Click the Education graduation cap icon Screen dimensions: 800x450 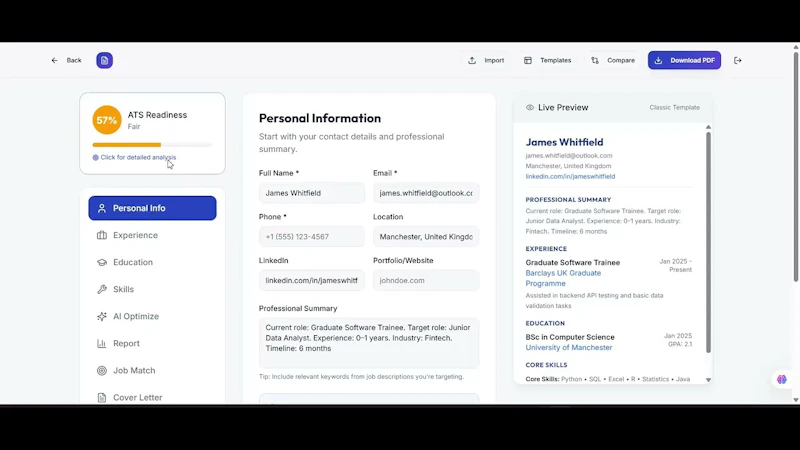tap(102, 262)
